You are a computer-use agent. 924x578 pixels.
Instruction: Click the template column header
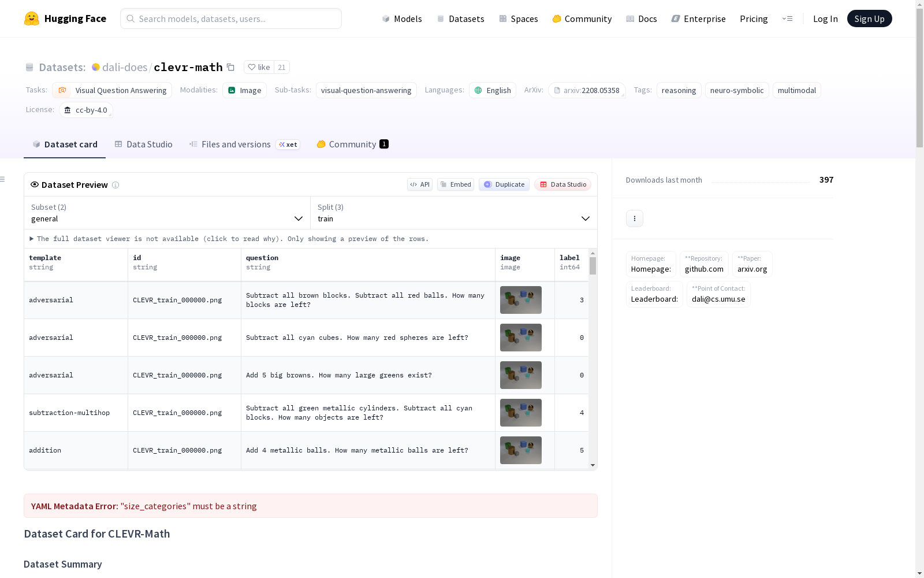click(76, 265)
